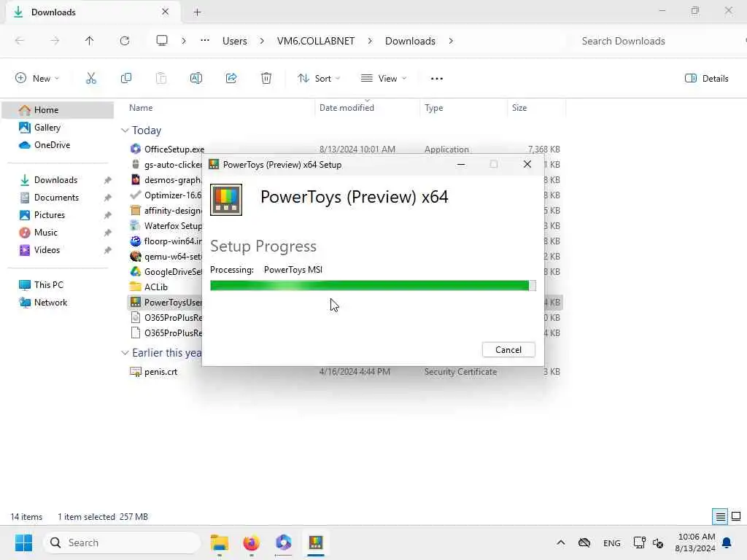This screenshot has width=747, height=560.
Task: Open the notification bell
Action: (x=727, y=542)
